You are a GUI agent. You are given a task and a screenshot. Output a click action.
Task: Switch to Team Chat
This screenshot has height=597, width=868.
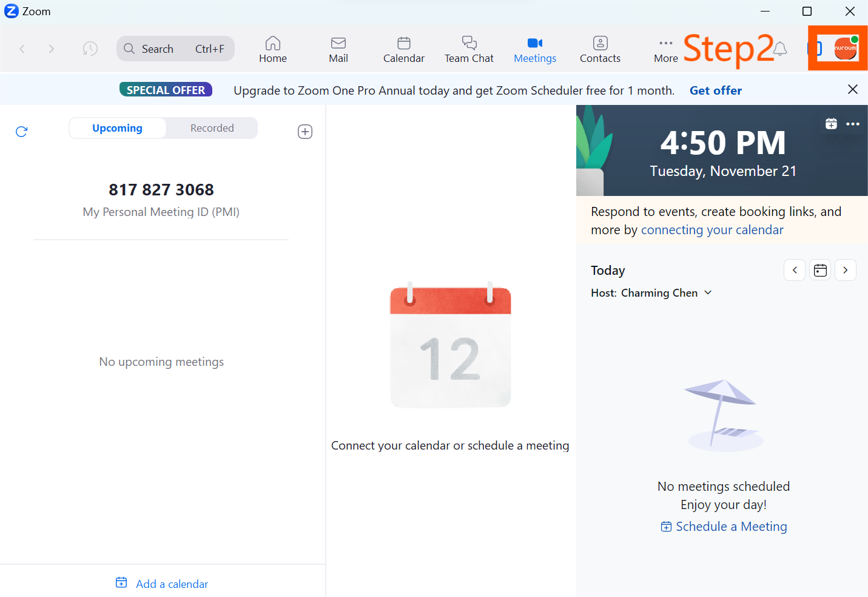(x=469, y=49)
